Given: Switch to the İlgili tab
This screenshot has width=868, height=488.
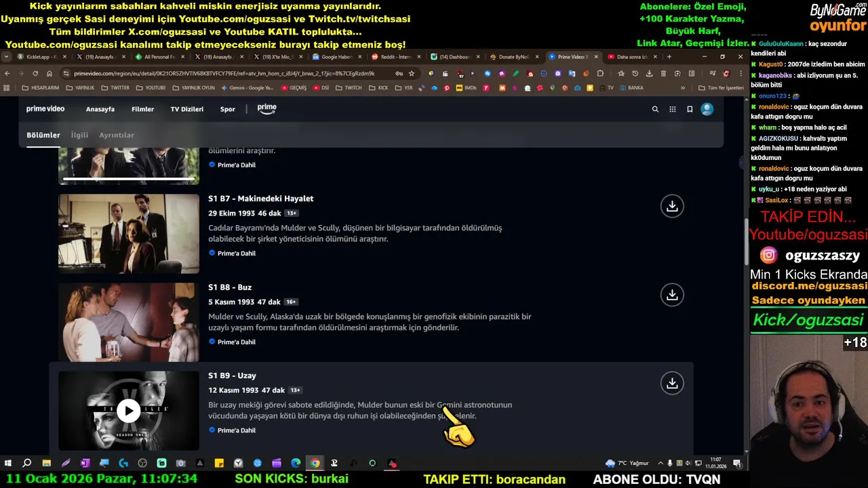Looking at the screenshot, I should click(79, 135).
